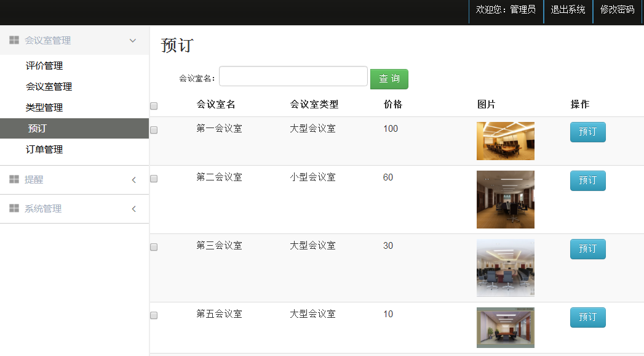Click the 第二会议室 name cell

(x=220, y=177)
